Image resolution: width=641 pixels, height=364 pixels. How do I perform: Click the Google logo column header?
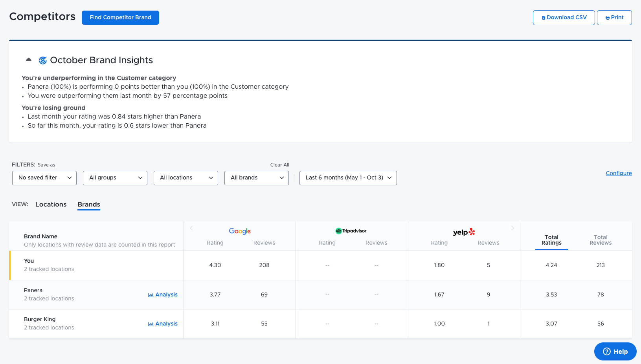240,231
